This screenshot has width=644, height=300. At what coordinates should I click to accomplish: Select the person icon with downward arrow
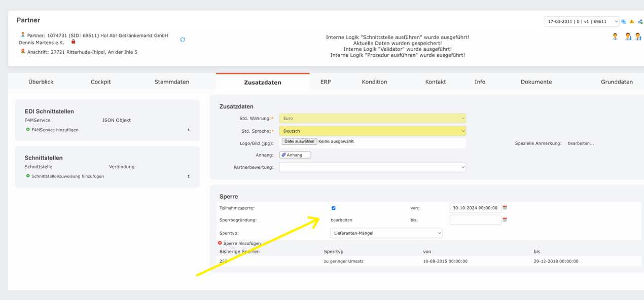point(628,36)
